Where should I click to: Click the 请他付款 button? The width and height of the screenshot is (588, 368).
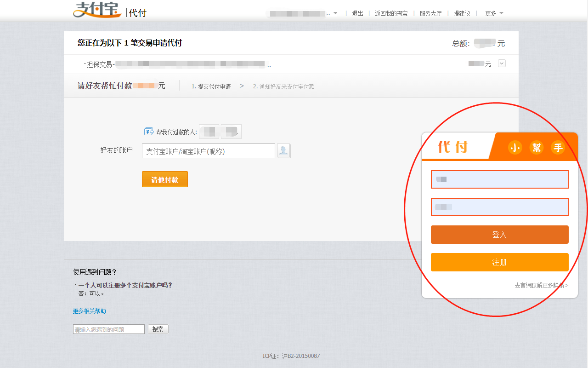click(x=165, y=179)
